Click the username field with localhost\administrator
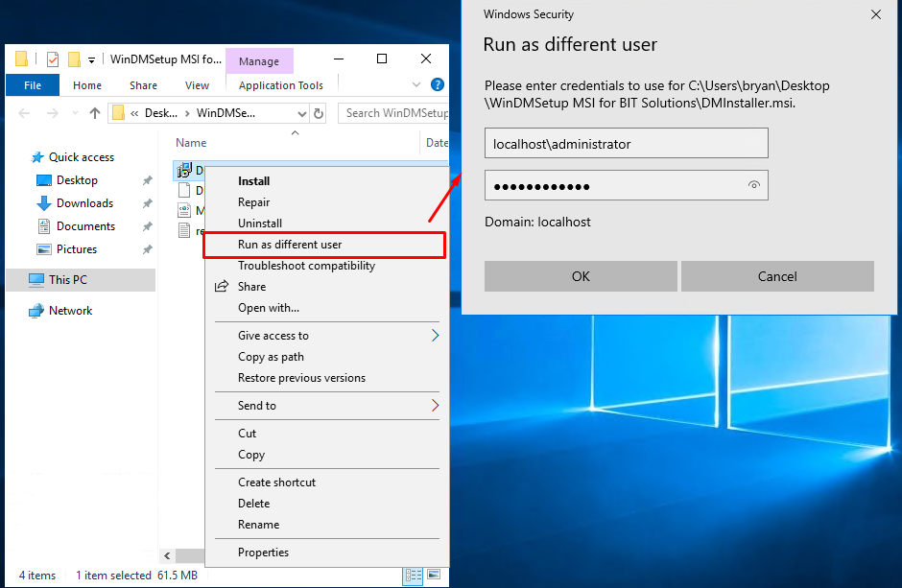The image size is (902, 588). [x=626, y=144]
